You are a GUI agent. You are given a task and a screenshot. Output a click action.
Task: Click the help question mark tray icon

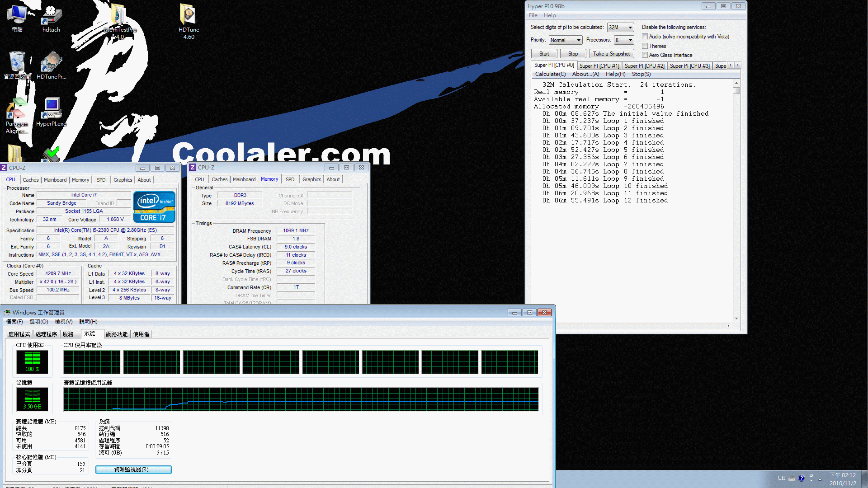[x=801, y=478]
